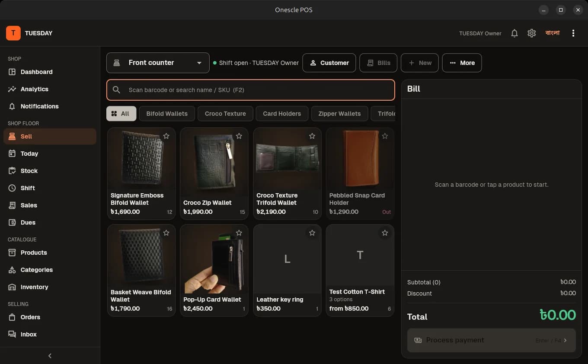Click the Customer button

tap(329, 63)
